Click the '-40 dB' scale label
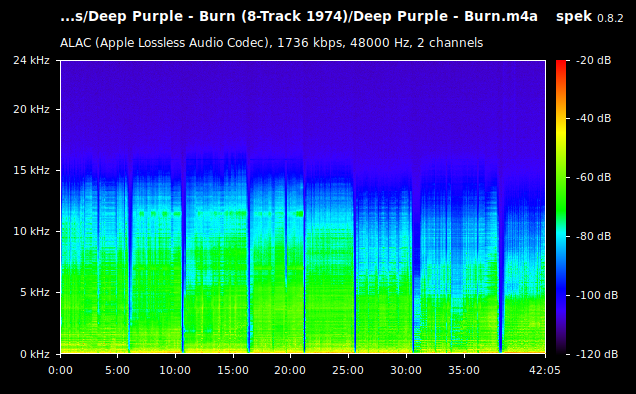 [x=593, y=118]
